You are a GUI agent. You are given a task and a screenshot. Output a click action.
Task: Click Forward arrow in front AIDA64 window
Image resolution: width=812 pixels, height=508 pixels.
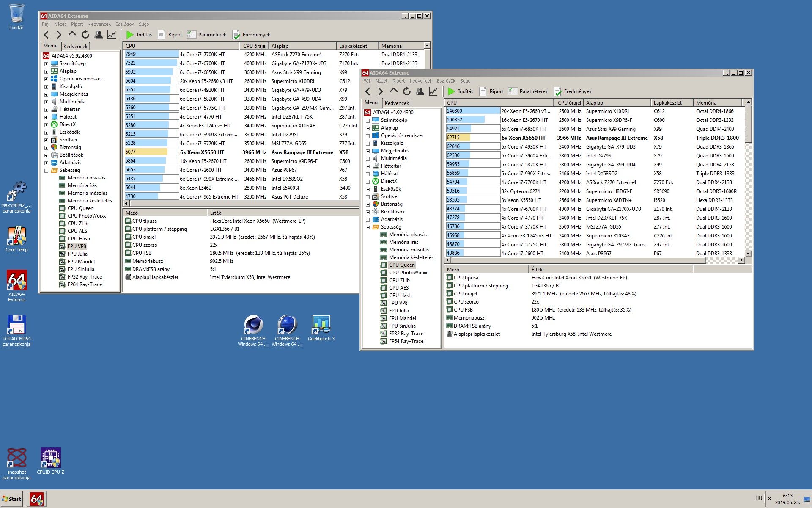click(380, 91)
